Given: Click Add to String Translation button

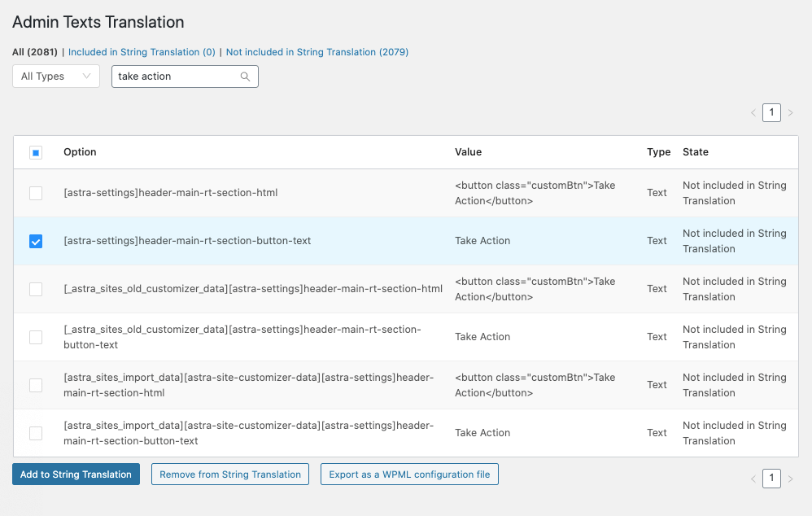Looking at the screenshot, I should click(x=76, y=474).
